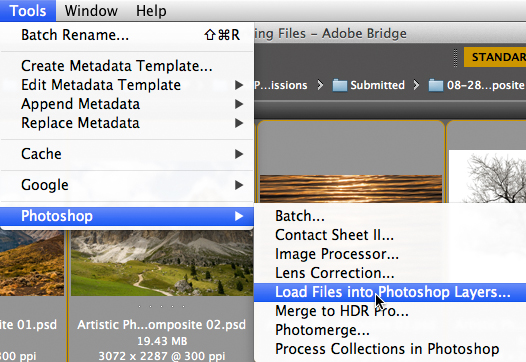Select the golden water ripples thumbnail

click(351, 189)
